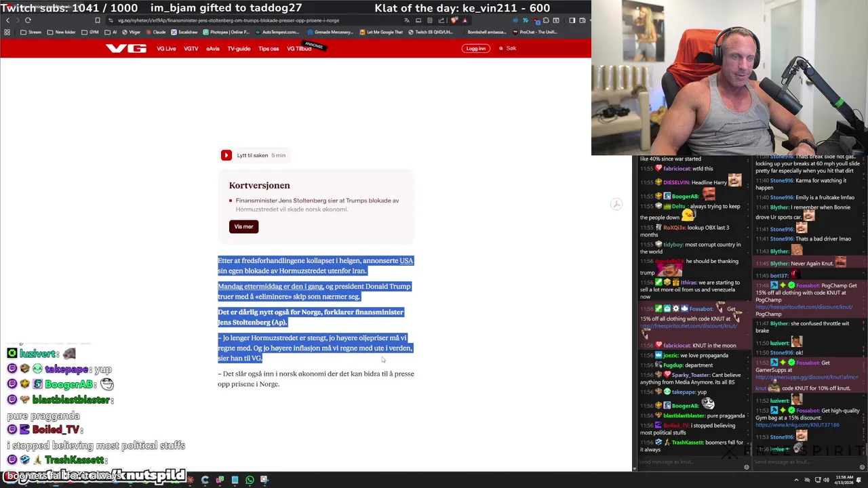Click the reader mode icon in address bar
The image size is (868, 488).
pos(429,20)
